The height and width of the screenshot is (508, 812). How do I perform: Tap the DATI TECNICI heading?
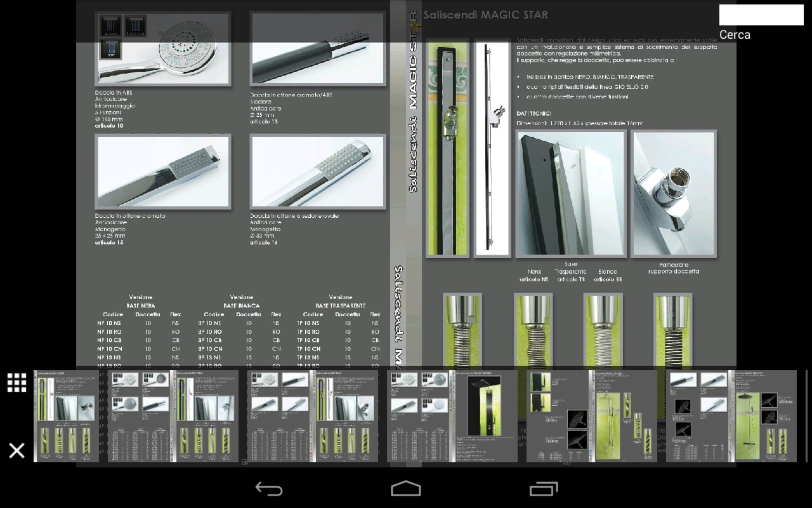(x=534, y=112)
